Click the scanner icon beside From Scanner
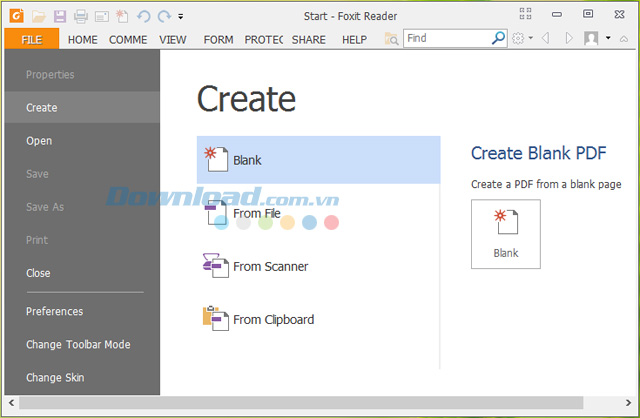Screen dimensions: 640x418 point(216,265)
